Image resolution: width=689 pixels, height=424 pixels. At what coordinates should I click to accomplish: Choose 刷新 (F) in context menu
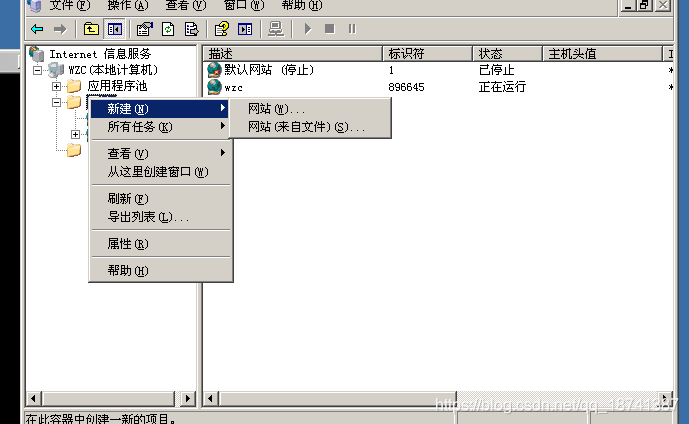[160, 198]
